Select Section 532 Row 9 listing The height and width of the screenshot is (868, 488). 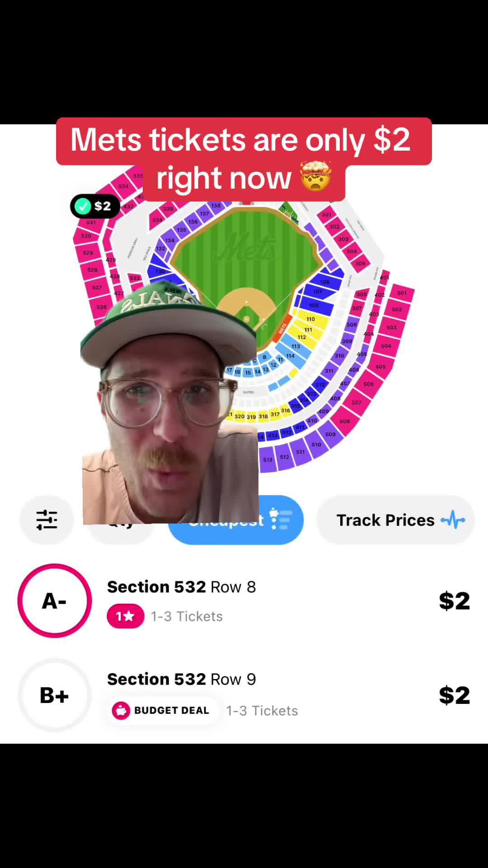(x=182, y=679)
